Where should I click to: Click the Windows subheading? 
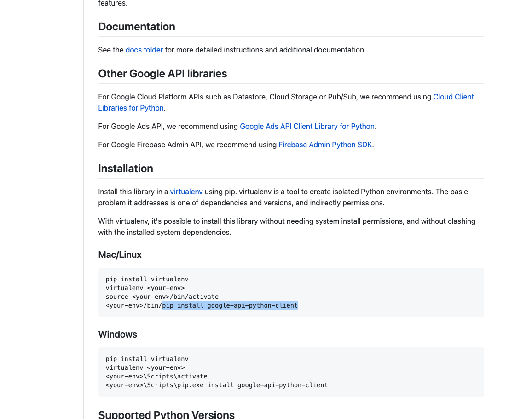[x=117, y=334]
